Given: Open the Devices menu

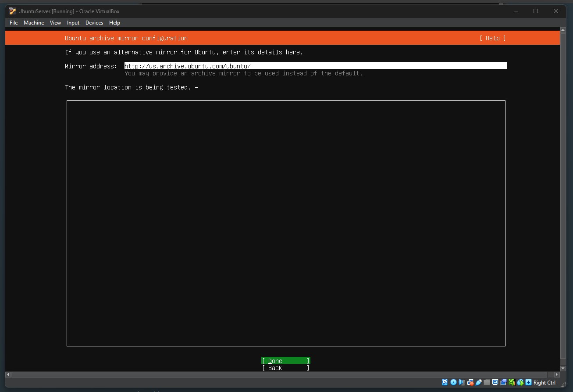Looking at the screenshot, I should [x=94, y=23].
